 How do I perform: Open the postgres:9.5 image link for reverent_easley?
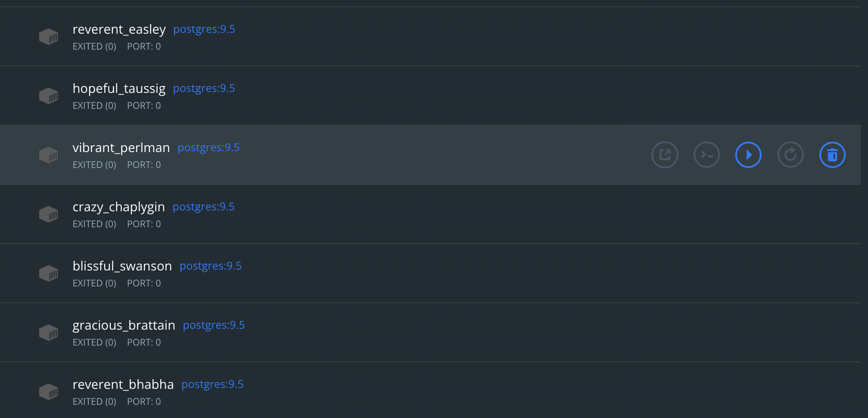click(204, 29)
